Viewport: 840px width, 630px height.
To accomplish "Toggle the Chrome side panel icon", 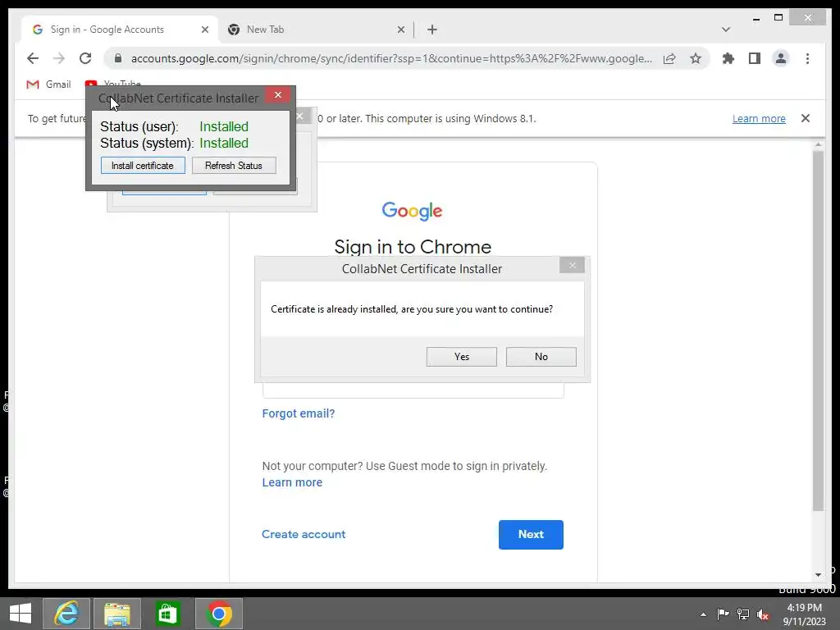I will (755, 58).
